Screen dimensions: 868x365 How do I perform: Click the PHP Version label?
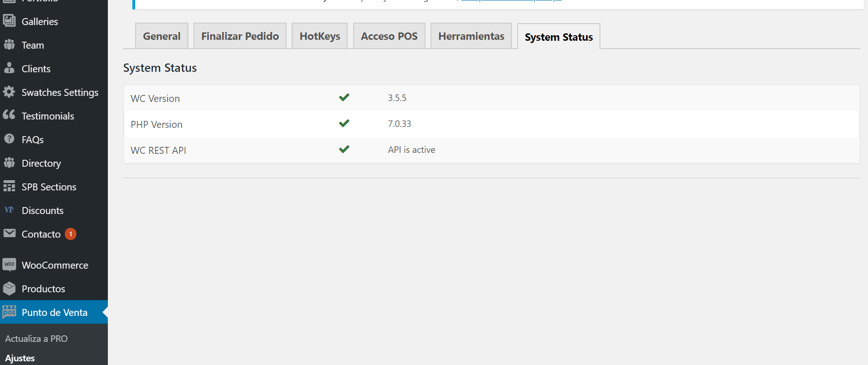tap(156, 124)
